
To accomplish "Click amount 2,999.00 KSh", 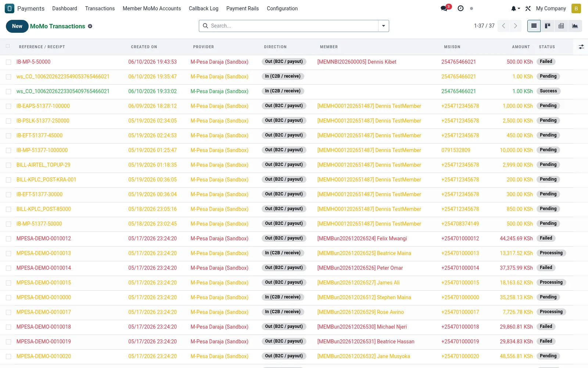I will pos(518,165).
